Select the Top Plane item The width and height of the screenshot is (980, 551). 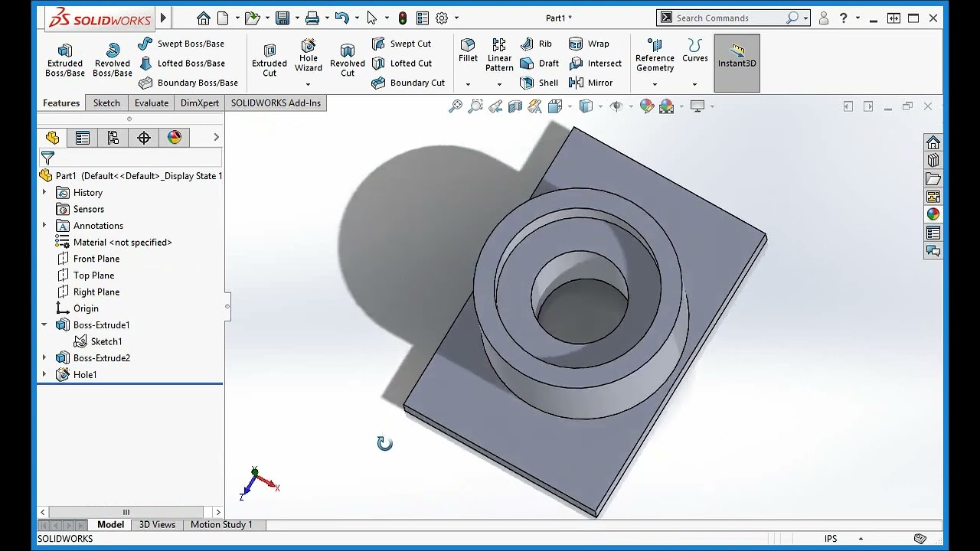click(86, 275)
